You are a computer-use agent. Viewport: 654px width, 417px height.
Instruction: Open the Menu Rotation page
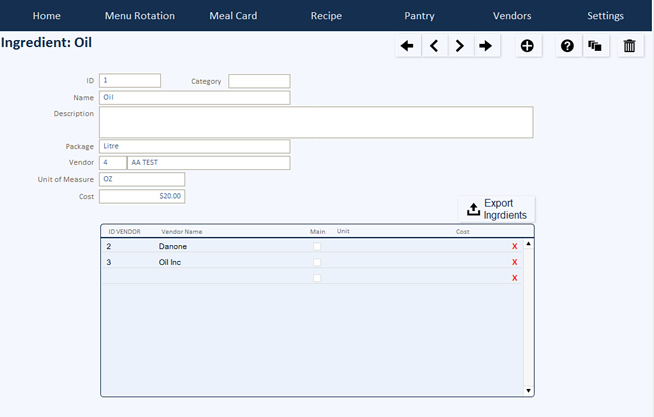coord(140,16)
